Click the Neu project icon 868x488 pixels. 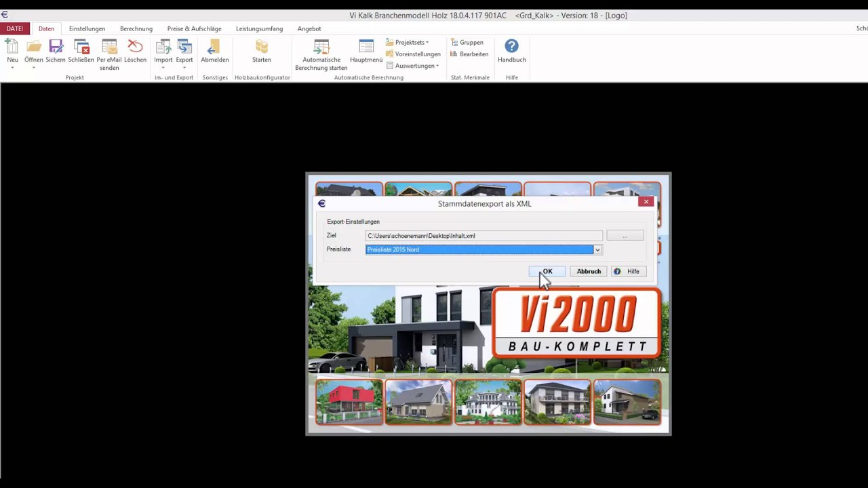pyautogui.click(x=12, y=47)
